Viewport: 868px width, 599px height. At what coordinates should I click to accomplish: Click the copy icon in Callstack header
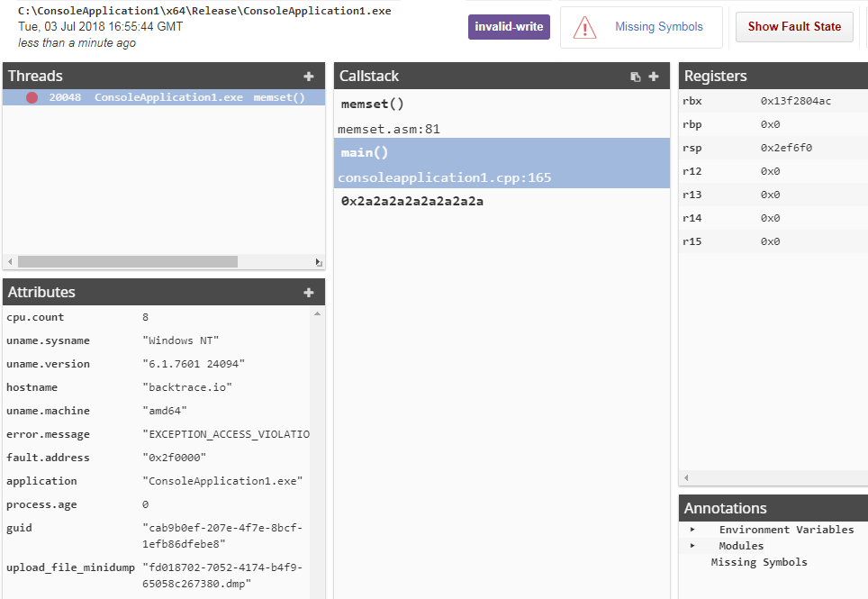tap(636, 77)
